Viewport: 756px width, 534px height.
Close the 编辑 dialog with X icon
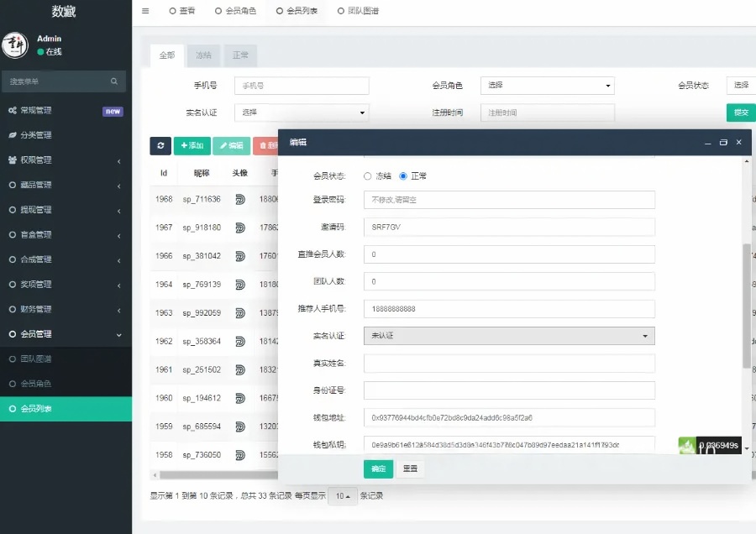tap(739, 143)
